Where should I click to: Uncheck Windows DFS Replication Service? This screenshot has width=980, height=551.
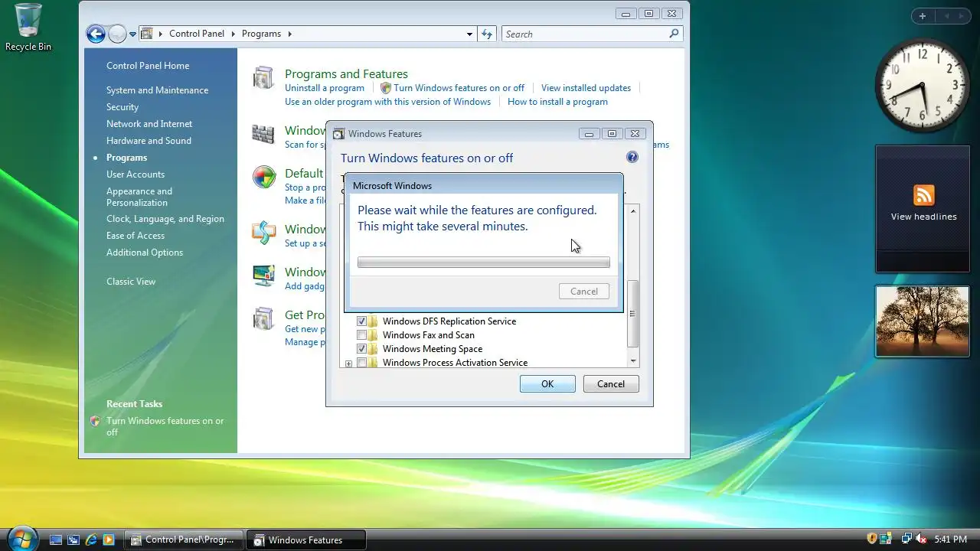tap(361, 321)
